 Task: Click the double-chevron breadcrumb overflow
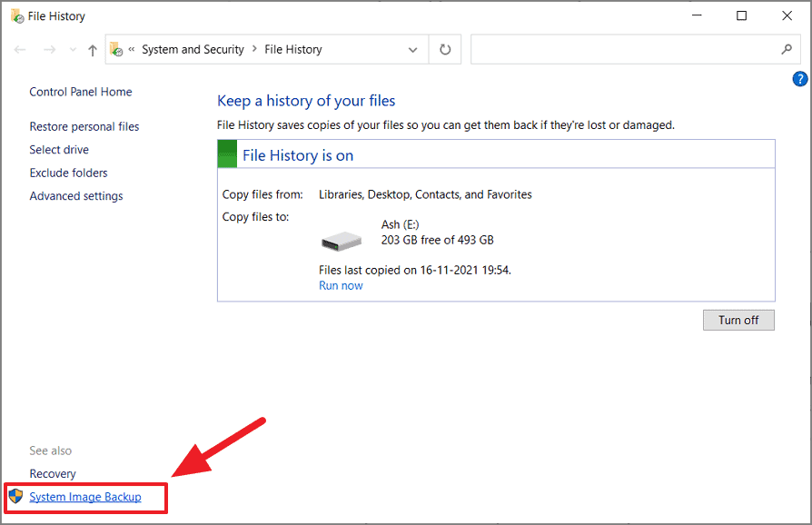132,49
